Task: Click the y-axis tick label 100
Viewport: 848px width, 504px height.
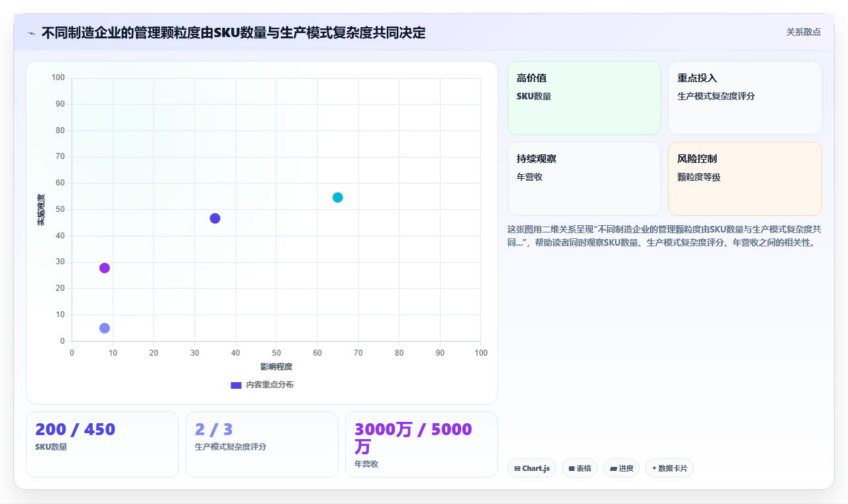Action: (x=58, y=78)
